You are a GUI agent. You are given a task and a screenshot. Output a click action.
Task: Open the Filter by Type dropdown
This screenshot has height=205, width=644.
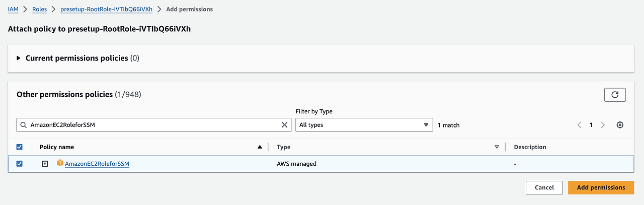pos(364,125)
